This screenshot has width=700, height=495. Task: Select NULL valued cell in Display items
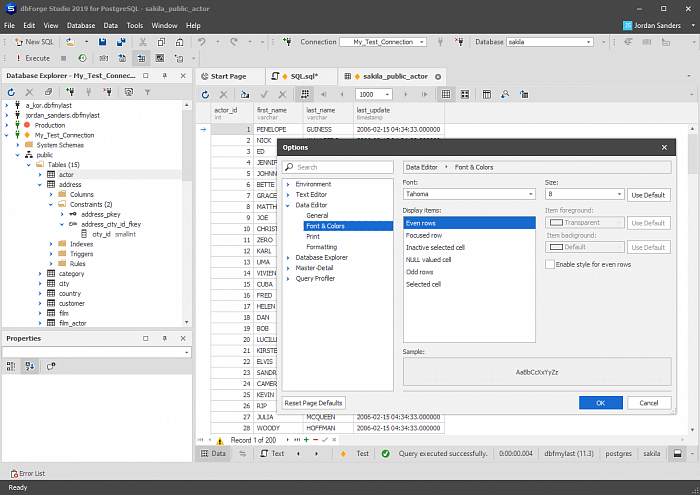click(x=469, y=260)
